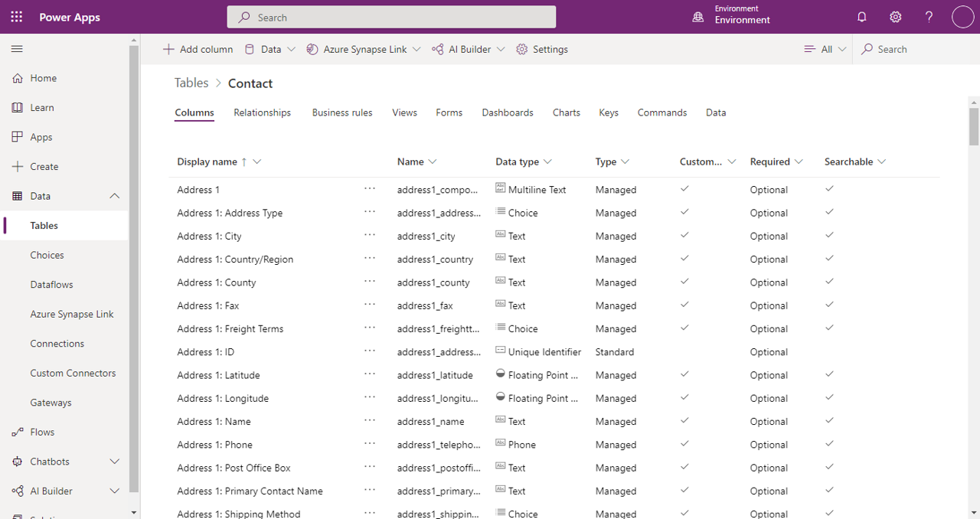Open more options for Address 1: ID
The height and width of the screenshot is (519, 980).
tap(370, 351)
